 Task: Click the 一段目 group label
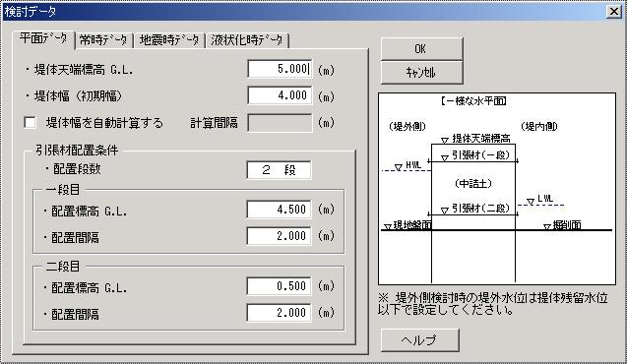pyautogui.click(x=63, y=190)
